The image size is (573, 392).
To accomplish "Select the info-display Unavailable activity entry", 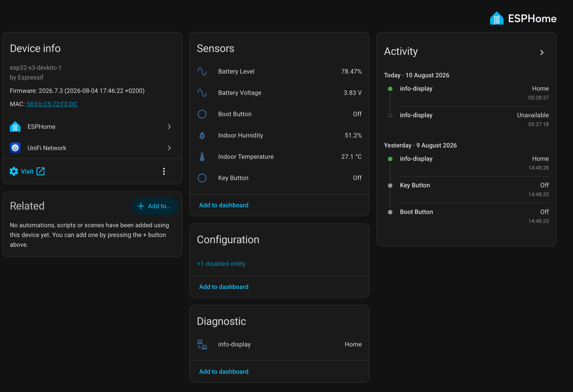I will [x=466, y=120].
